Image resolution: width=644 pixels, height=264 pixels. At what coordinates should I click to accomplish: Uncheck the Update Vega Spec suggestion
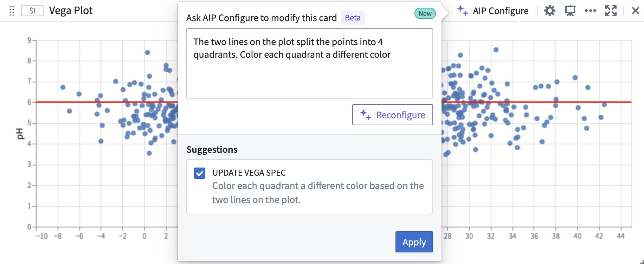[x=200, y=173]
